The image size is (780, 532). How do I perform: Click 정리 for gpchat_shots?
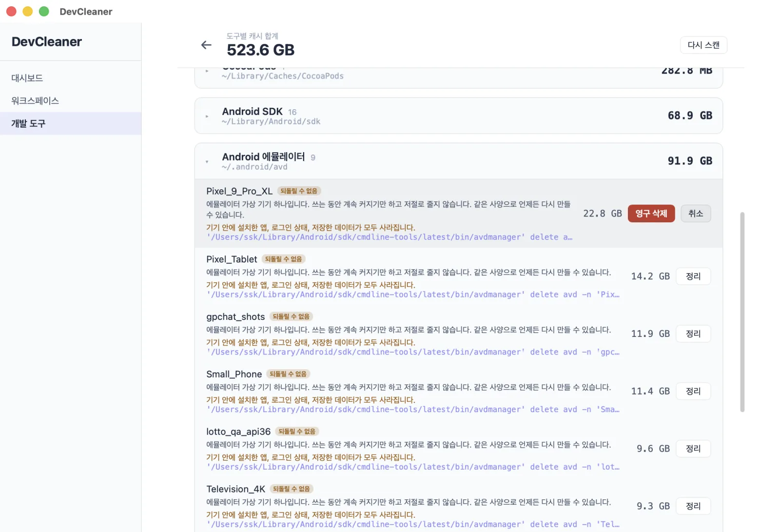pos(693,334)
